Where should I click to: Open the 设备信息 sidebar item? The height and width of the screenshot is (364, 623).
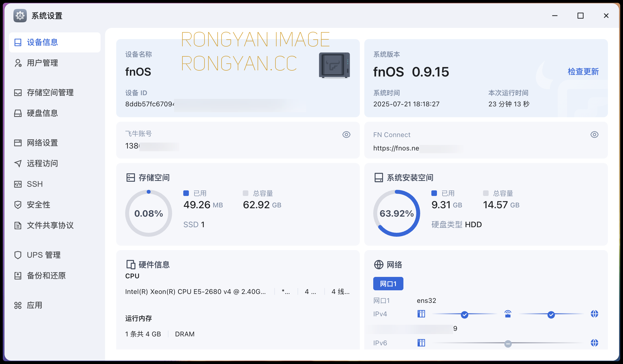pyautogui.click(x=55, y=42)
